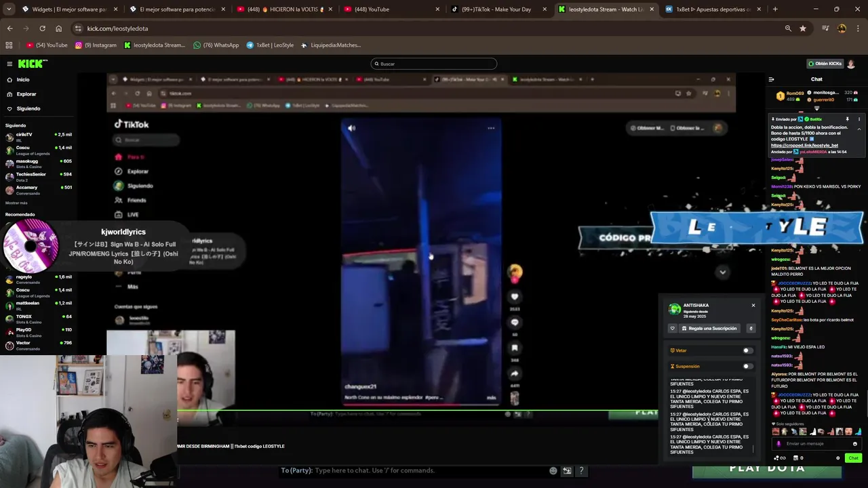
Task: Open the emoji picker in chat input
Action: point(854,444)
